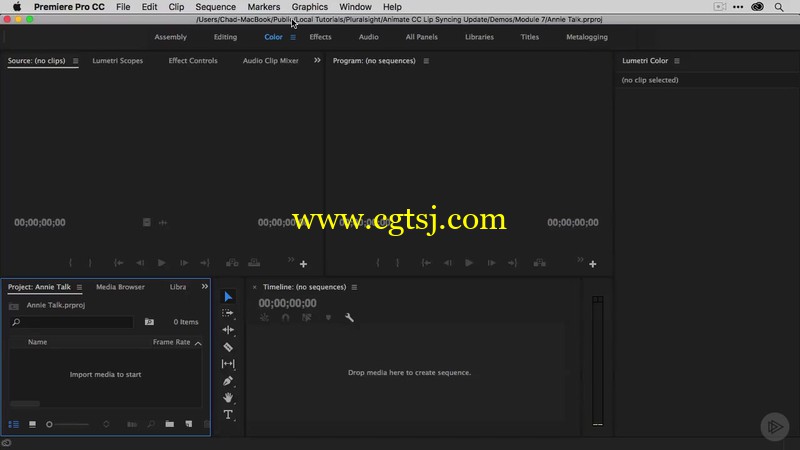Click filter bin by search folder icon

(x=149, y=321)
